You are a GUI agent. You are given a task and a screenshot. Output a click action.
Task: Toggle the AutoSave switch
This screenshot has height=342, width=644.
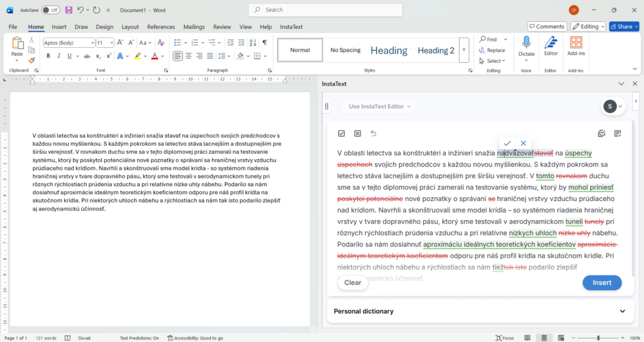[50, 10]
